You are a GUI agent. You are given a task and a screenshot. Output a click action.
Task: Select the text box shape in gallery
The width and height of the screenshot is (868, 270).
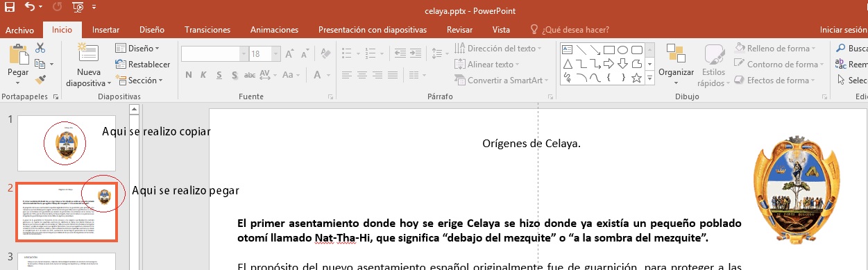[x=567, y=50]
